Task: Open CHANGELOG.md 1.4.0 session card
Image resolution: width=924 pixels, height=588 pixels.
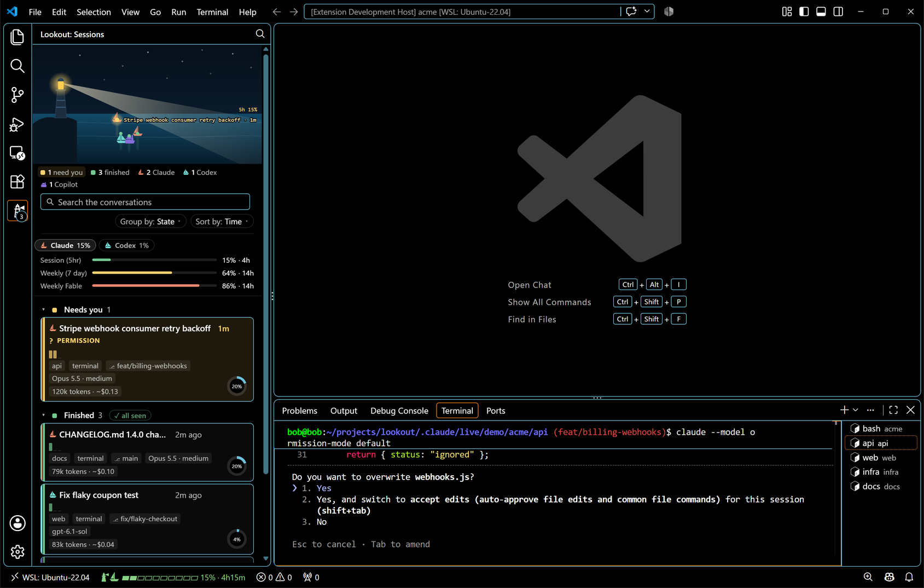Action: pos(147,452)
